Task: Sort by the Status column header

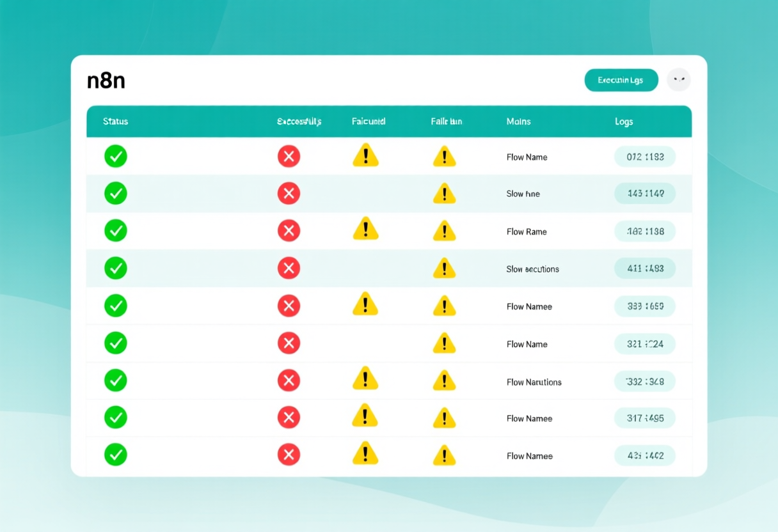Action: tap(116, 121)
